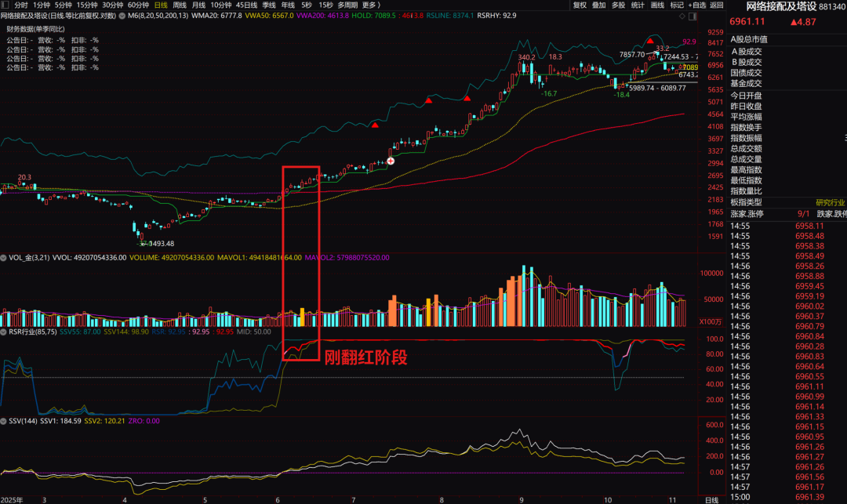Click the 多股 button
Screen dimensions: 847x504
(x=619, y=5)
